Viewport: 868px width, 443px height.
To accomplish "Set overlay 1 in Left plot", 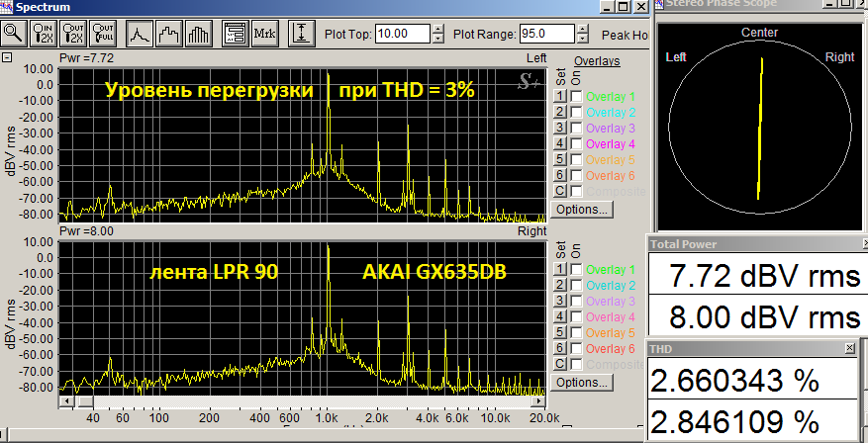I will [x=560, y=96].
